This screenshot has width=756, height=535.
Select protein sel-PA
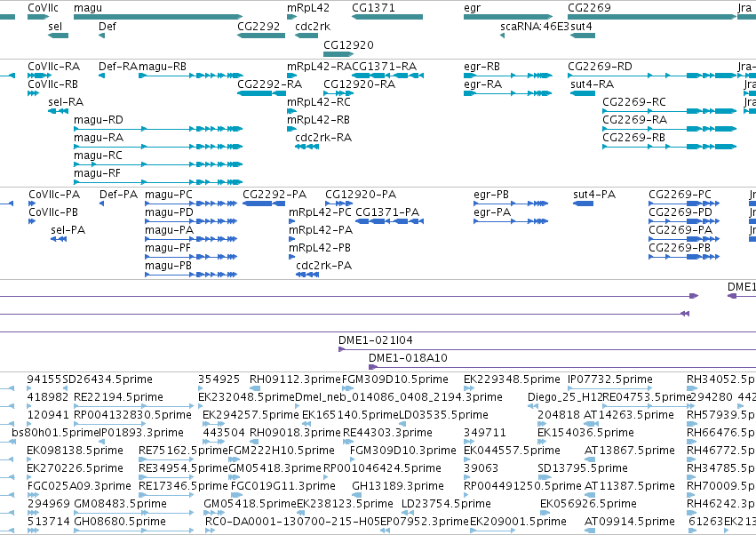(x=68, y=230)
